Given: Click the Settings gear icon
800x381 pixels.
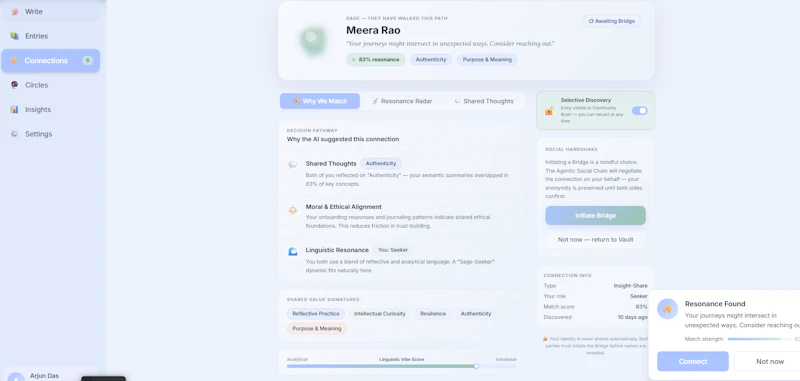Looking at the screenshot, I should 14,134.
